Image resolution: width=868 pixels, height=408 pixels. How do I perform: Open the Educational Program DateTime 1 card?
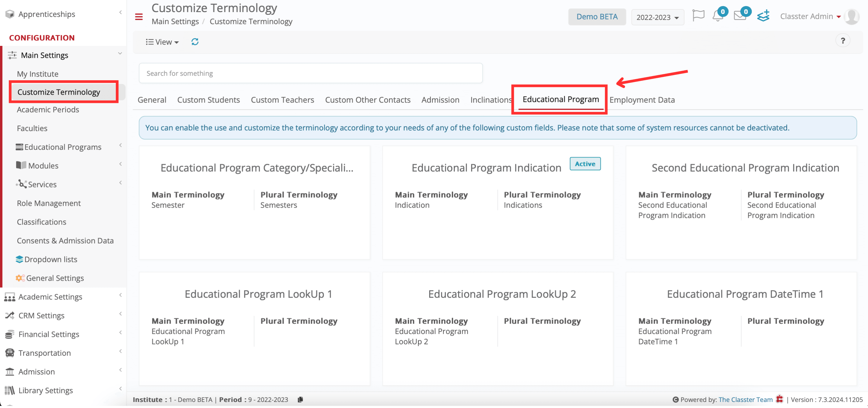pos(741,329)
